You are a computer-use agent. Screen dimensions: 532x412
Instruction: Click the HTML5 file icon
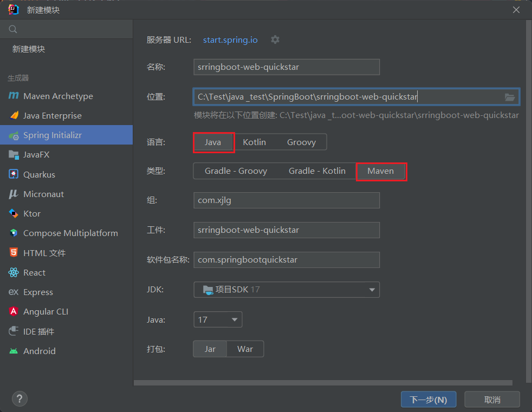point(14,253)
